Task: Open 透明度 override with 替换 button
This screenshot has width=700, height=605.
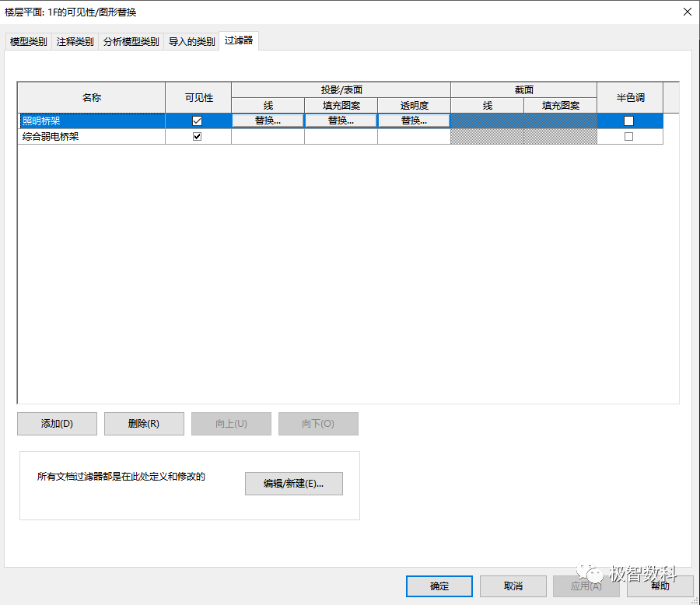Action: (x=413, y=121)
